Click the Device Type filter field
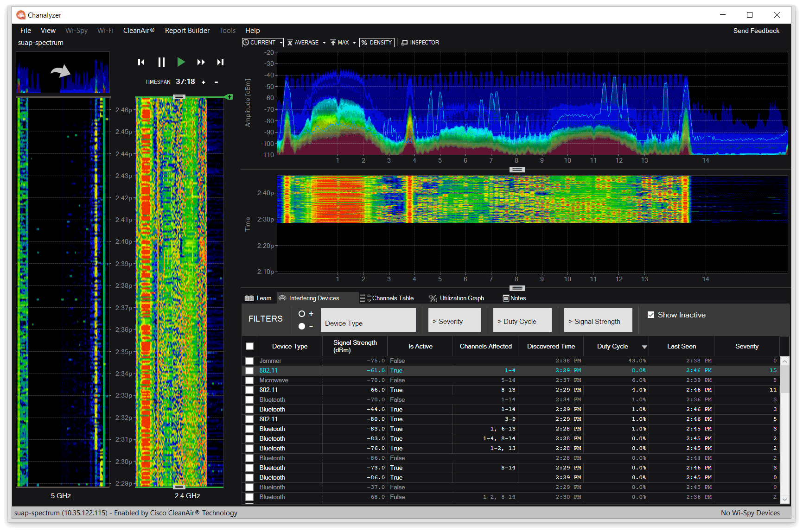This screenshot has height=532, width=803. (x=368, y=320)
